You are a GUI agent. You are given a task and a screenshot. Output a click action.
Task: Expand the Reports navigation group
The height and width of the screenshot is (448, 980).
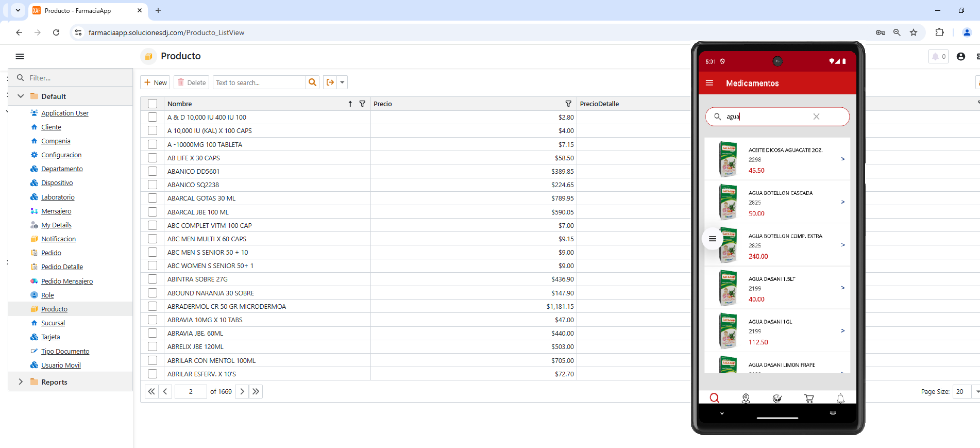coord(21,381)
